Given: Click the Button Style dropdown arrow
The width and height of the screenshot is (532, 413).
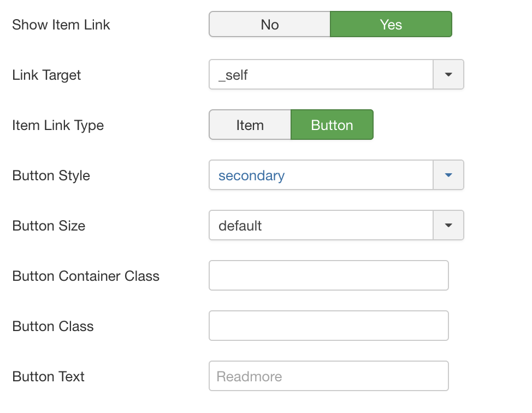Looking at the screenshot, I should tap(448, 175).
